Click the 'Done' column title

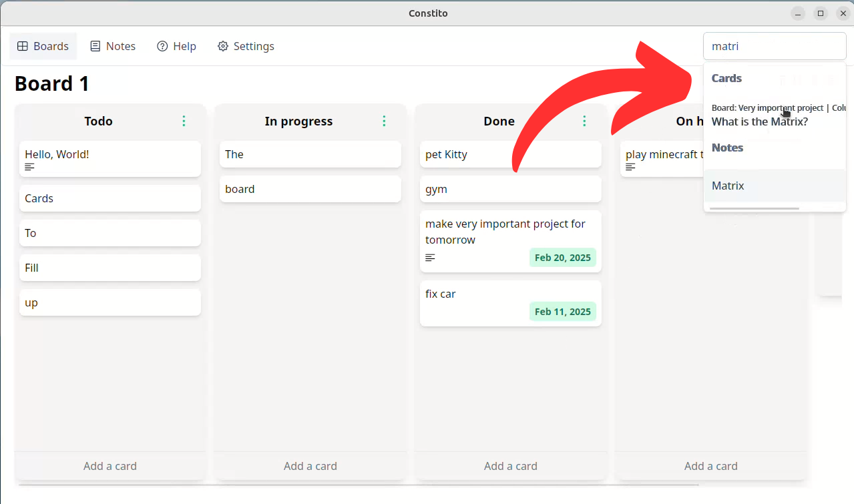[499, 121]
